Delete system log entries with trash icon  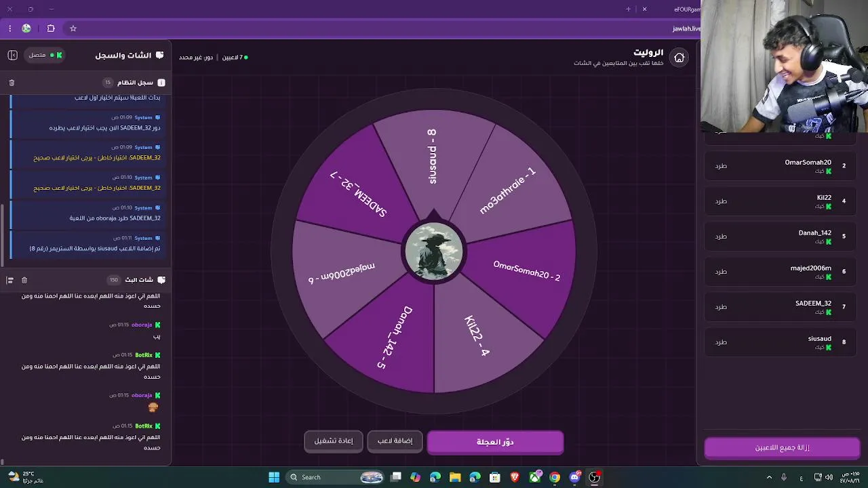click(12, 83)
